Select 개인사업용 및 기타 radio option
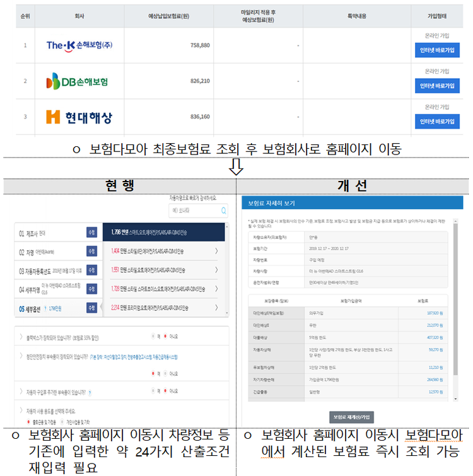473x476 pixels. click(x=62, y=422)
